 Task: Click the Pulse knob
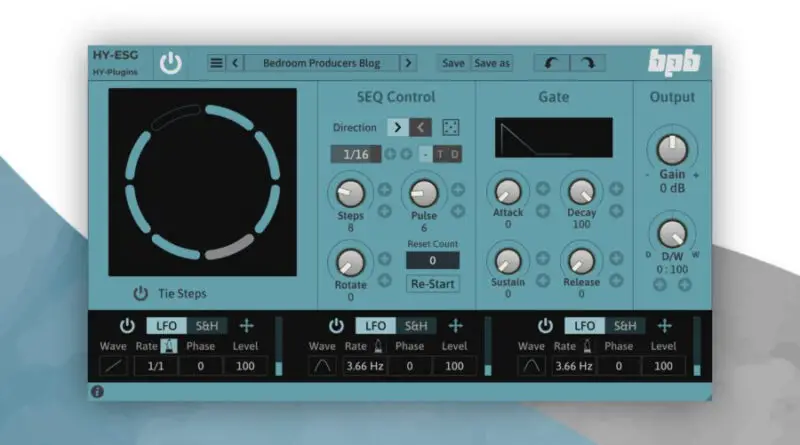(423, 193)
